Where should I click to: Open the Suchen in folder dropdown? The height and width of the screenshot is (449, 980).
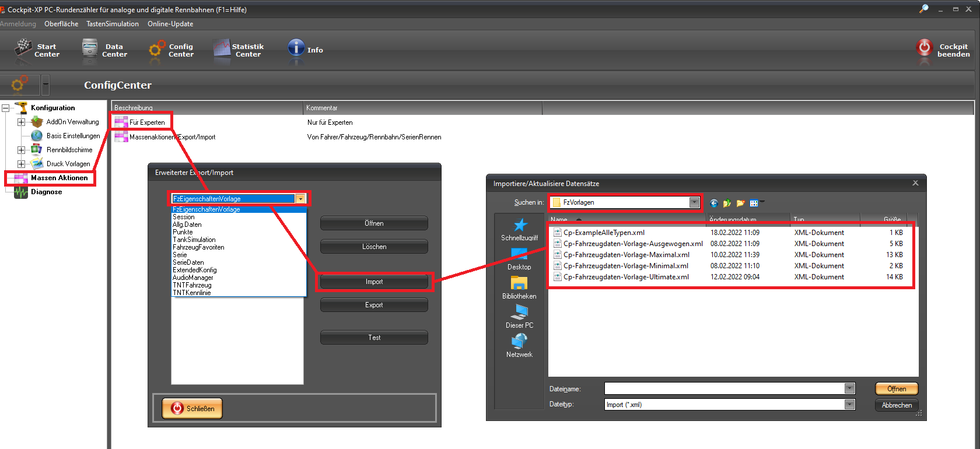coord(694,202)
